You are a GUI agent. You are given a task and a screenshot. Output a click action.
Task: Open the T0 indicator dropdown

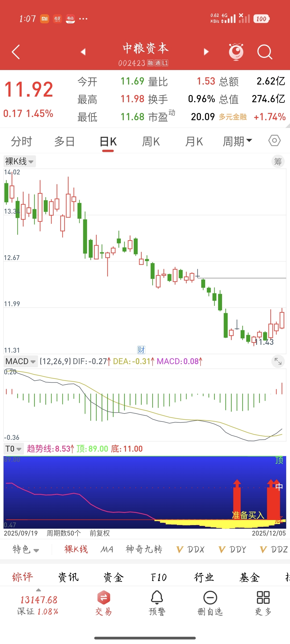coord(14,449)
